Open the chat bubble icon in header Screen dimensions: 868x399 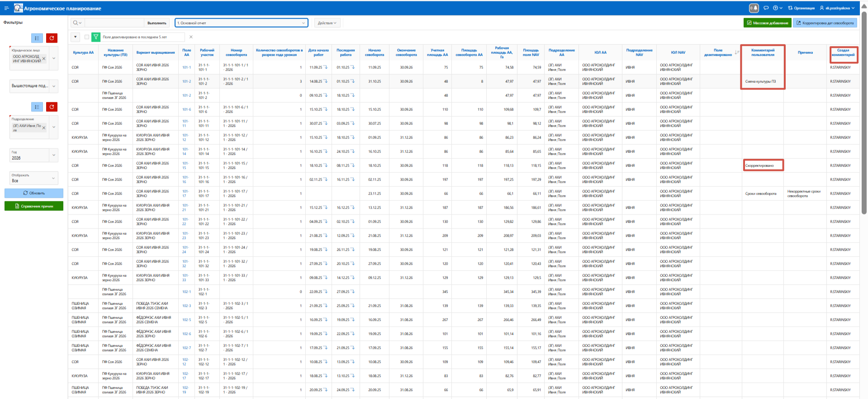766,8
